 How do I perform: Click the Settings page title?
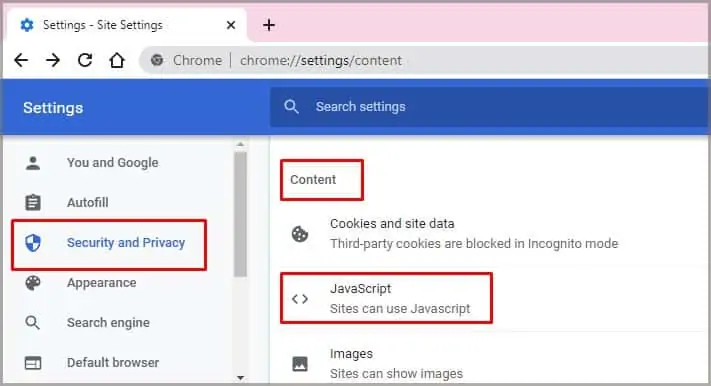tap(53, 108)
